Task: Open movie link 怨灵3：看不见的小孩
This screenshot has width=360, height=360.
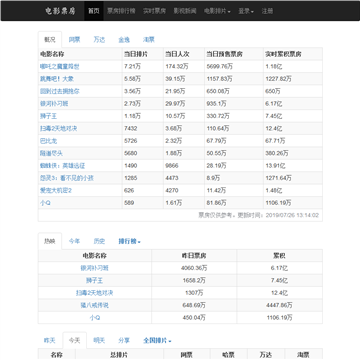Action: tap(67, 178)
